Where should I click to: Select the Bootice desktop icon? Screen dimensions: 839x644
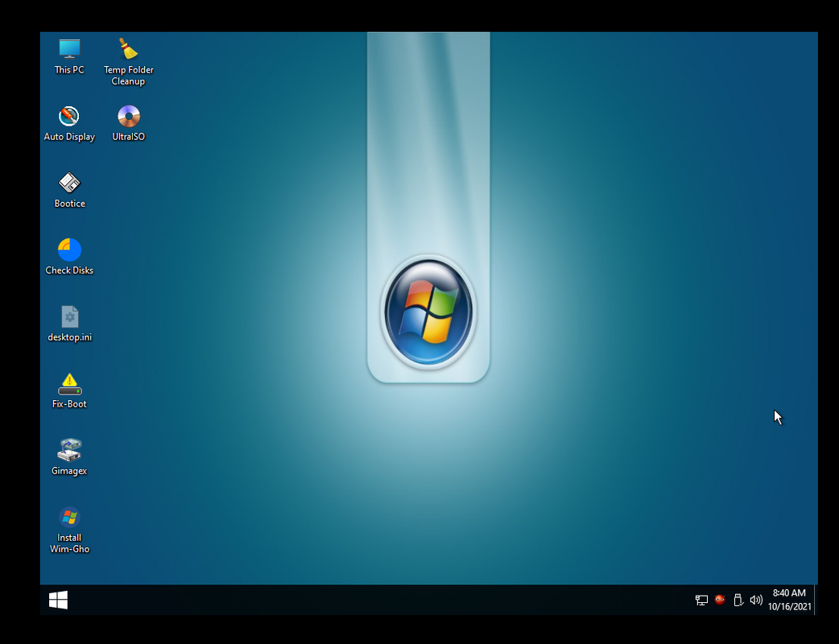point(69,183)
